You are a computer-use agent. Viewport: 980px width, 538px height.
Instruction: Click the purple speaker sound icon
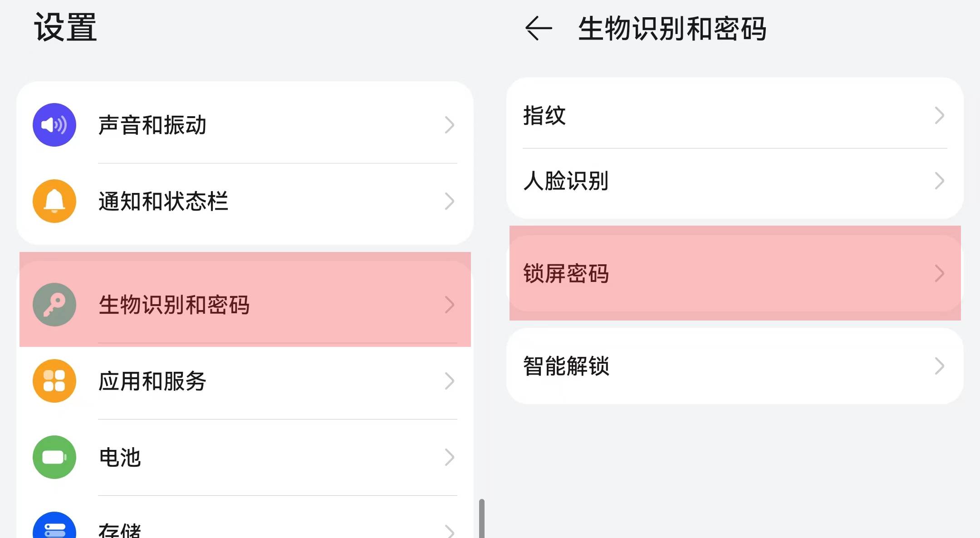pyautogui.click(x=54, y=125)
